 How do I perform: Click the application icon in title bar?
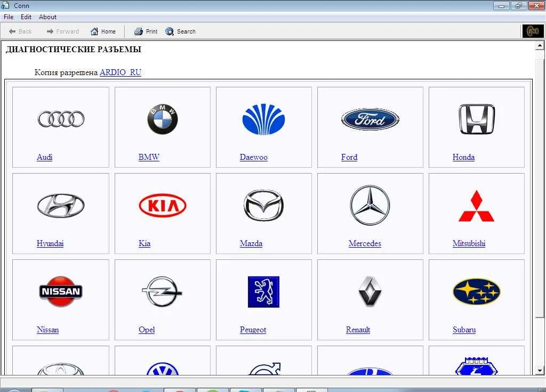click(5, 5)
